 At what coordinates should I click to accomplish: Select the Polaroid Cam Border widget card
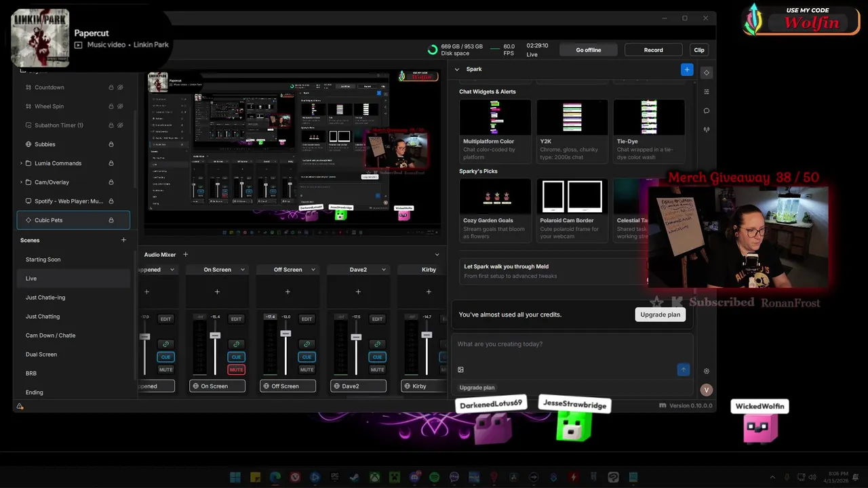[572, 211]
